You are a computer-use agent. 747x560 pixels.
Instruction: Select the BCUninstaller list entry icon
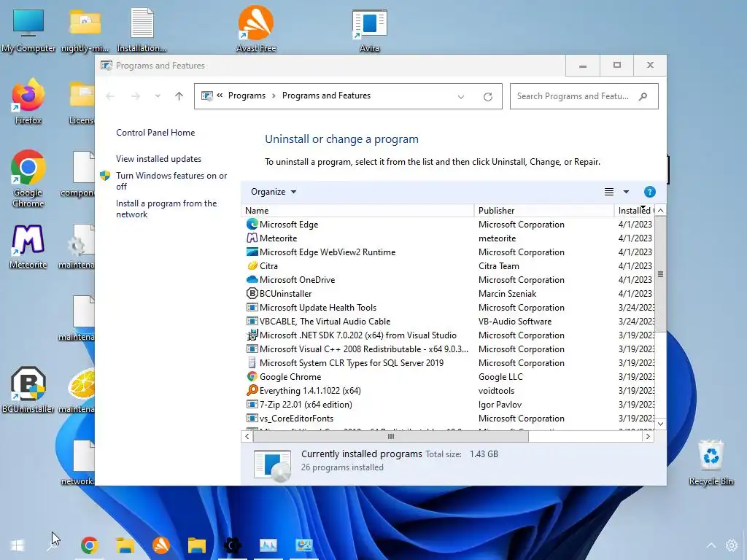(252, 293)
